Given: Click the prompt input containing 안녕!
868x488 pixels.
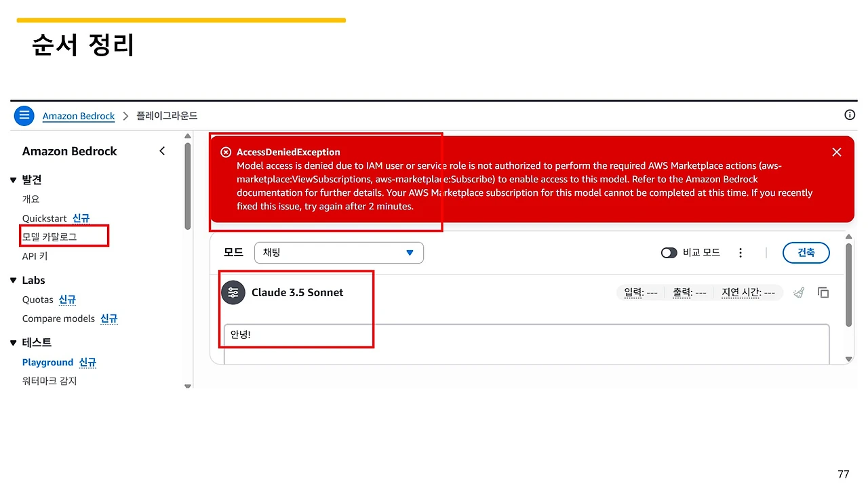Looking at the screenshot, I should pyautogui.click(x=526, y=344).
